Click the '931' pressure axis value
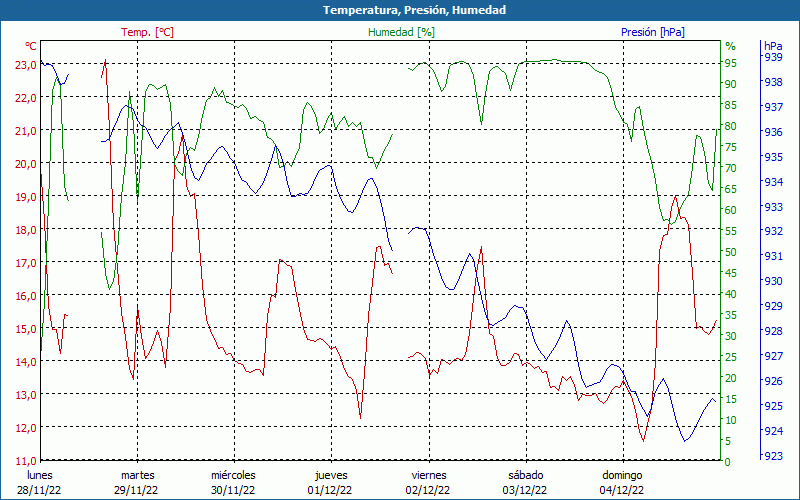The width and height of the screenshot is (800, 500). [773, 256]
